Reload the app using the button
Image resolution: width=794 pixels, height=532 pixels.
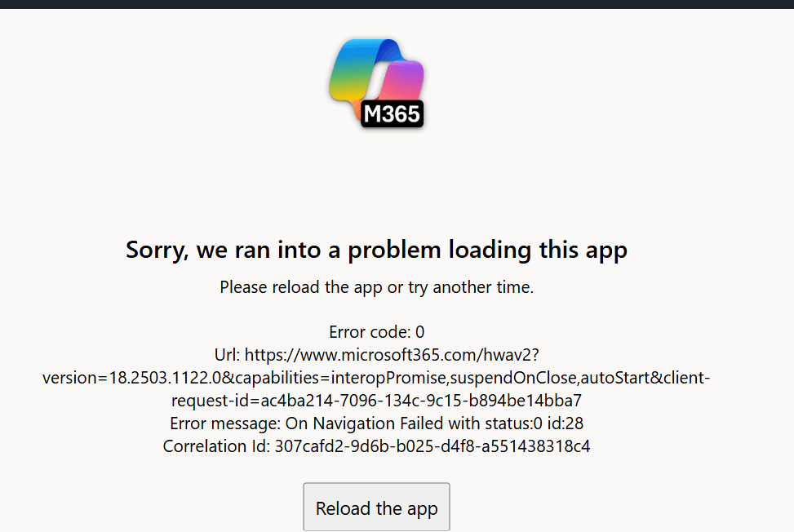[x=376, y=508]
